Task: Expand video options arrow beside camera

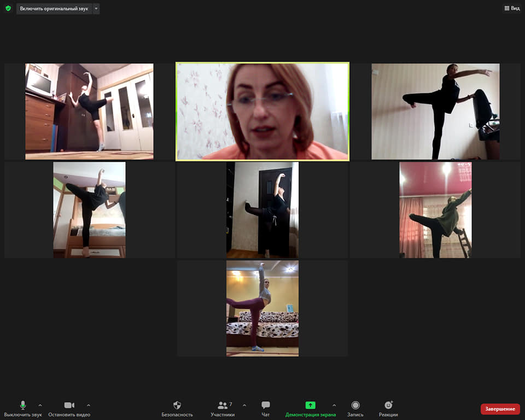Action: point(89,405)
